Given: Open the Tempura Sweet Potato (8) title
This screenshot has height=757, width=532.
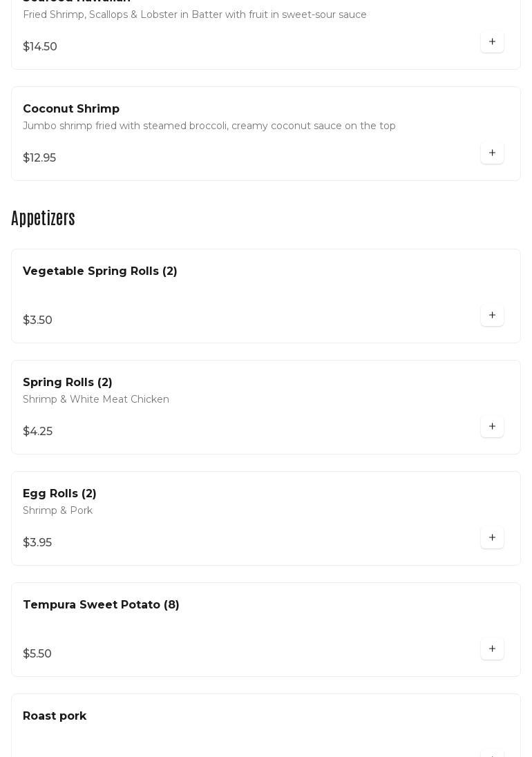Looking at the screenshot, I should tap(101, 605).
